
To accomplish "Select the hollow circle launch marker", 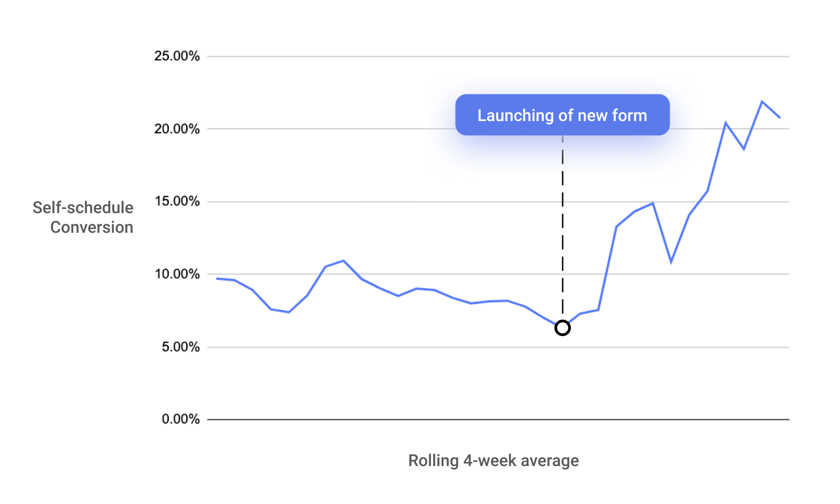I will [562, 328].
